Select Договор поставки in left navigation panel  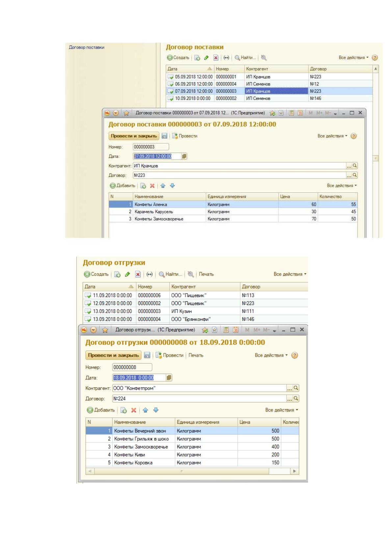(87, 47)
